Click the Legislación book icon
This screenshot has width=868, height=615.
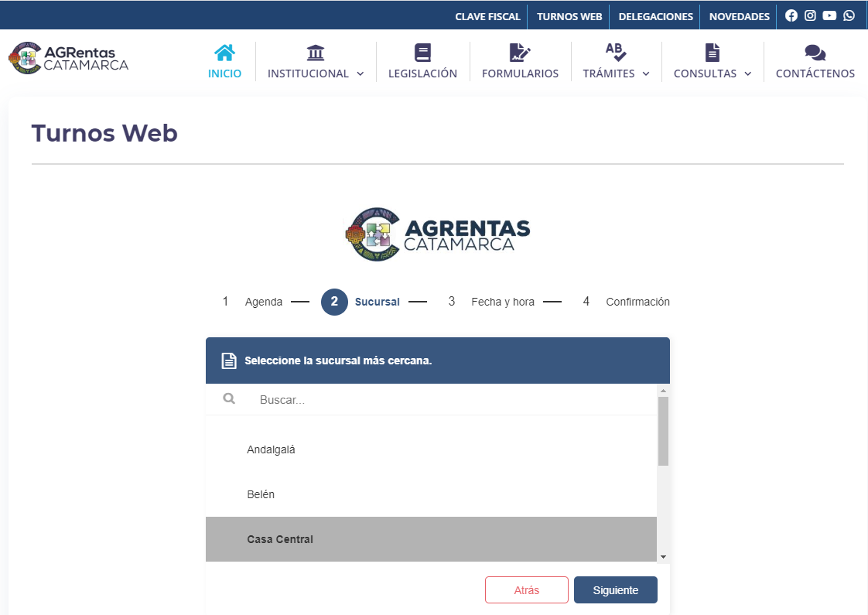[x=422, y=53]
